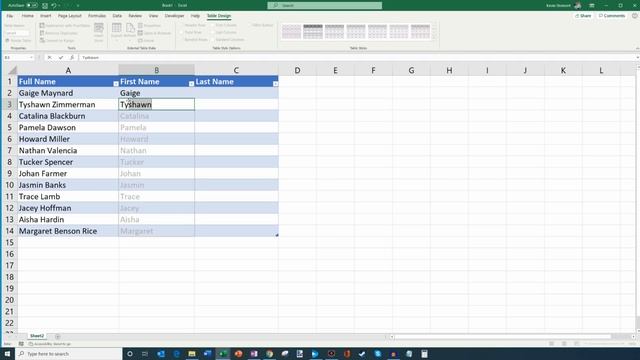
Task: Click Unlink in External Table Data
Action: pos(146,40)
